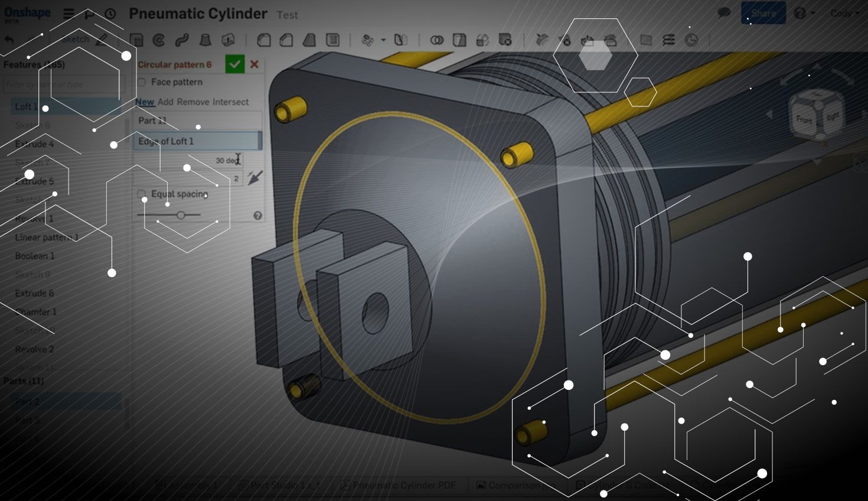
Task: Switch to the Add boolean tab
Action: coord(165,102)
